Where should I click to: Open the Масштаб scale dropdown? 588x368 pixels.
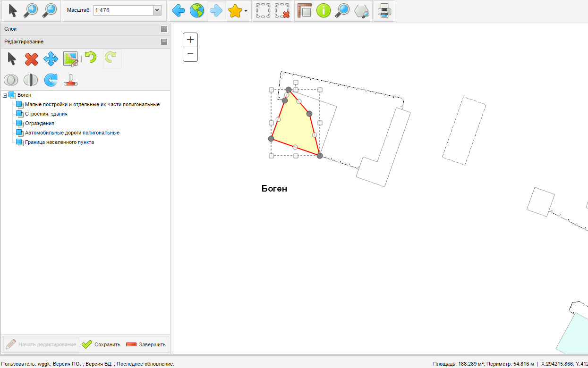[x=157, y=10]
